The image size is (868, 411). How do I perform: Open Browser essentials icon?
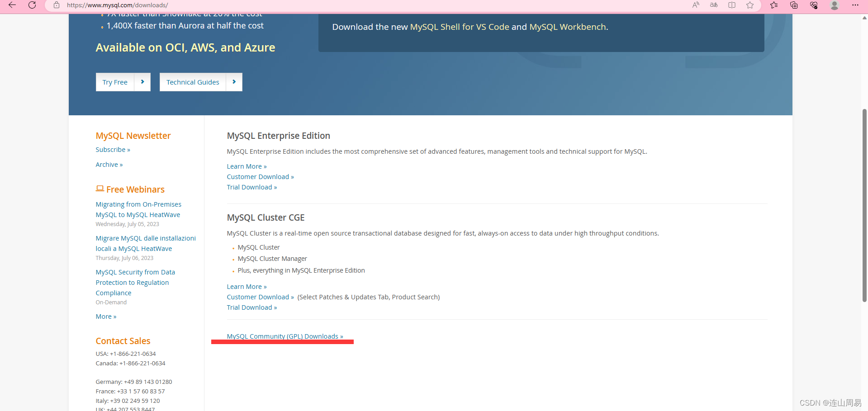(x=813, y=5)
